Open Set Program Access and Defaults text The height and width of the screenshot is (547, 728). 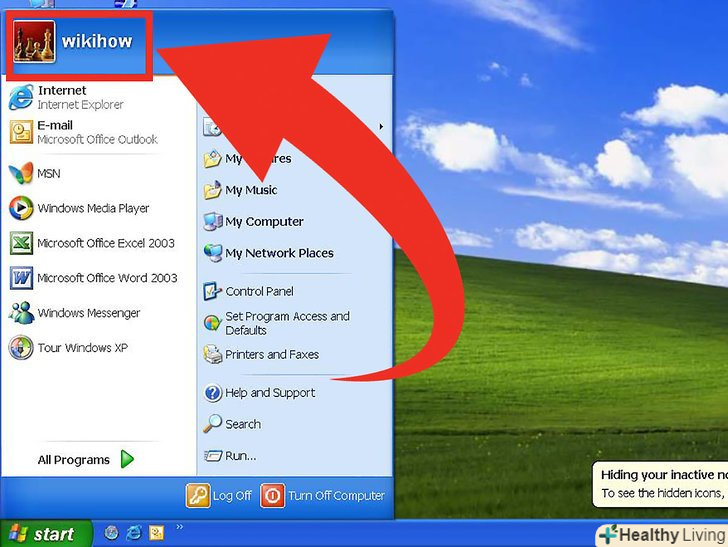click(287, 323)
